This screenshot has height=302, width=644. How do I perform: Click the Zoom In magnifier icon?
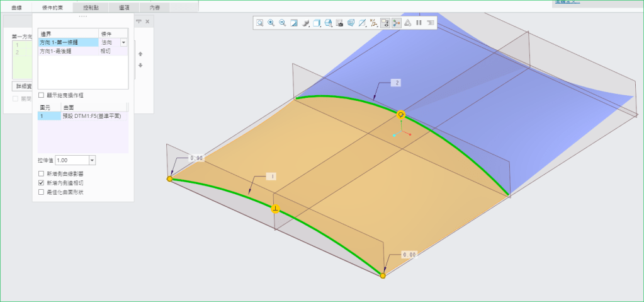click(x=271, y=23)
